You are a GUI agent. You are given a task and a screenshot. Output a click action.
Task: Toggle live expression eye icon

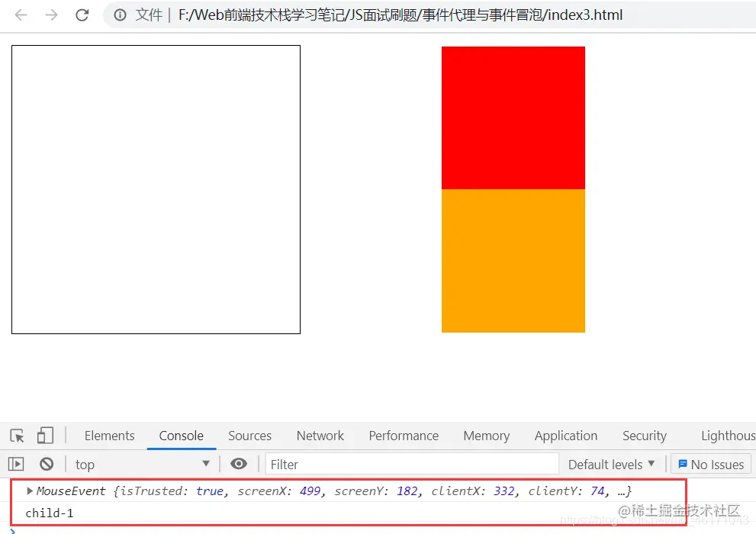(x=239, y=464)
